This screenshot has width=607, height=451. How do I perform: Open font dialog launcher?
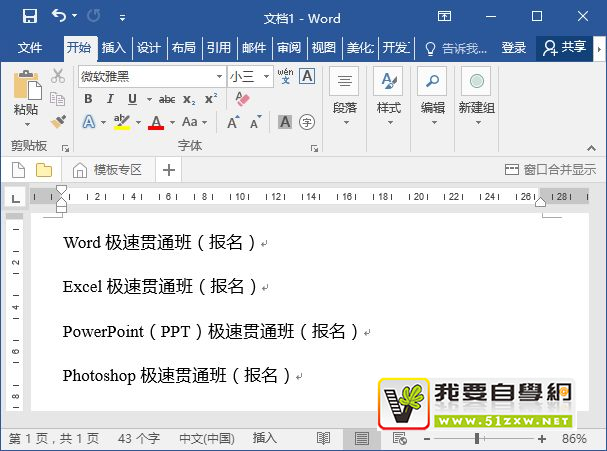click(x=314, y=148)
